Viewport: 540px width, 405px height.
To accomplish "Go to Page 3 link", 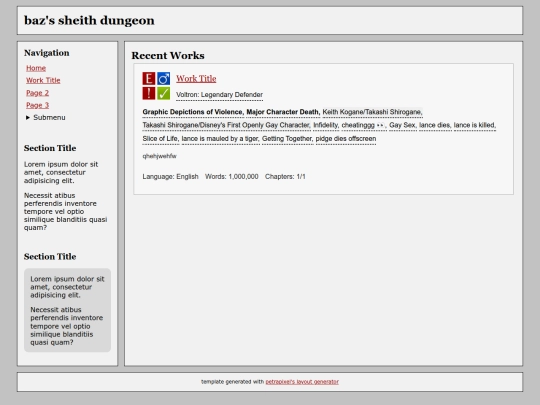I will [38, 105].
